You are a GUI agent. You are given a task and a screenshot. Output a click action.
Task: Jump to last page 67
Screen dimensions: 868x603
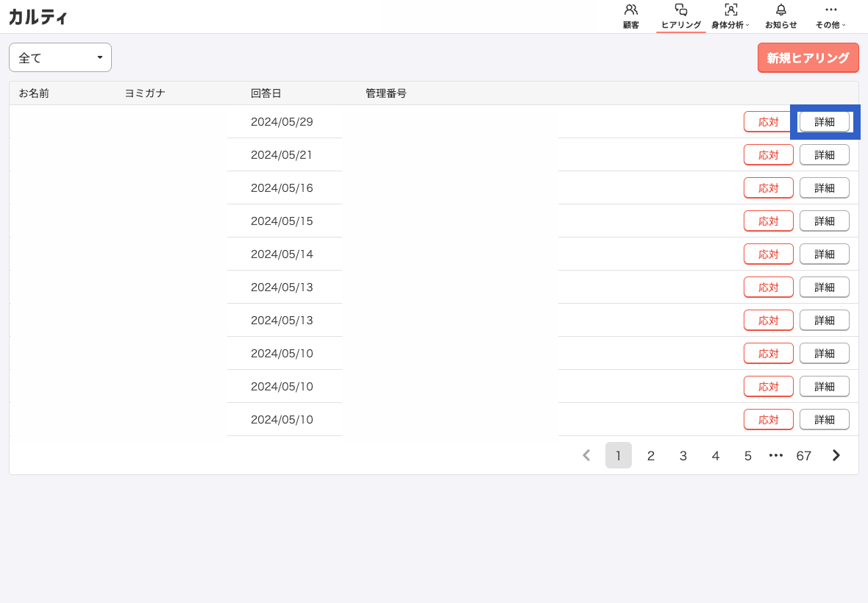[804, 455]
